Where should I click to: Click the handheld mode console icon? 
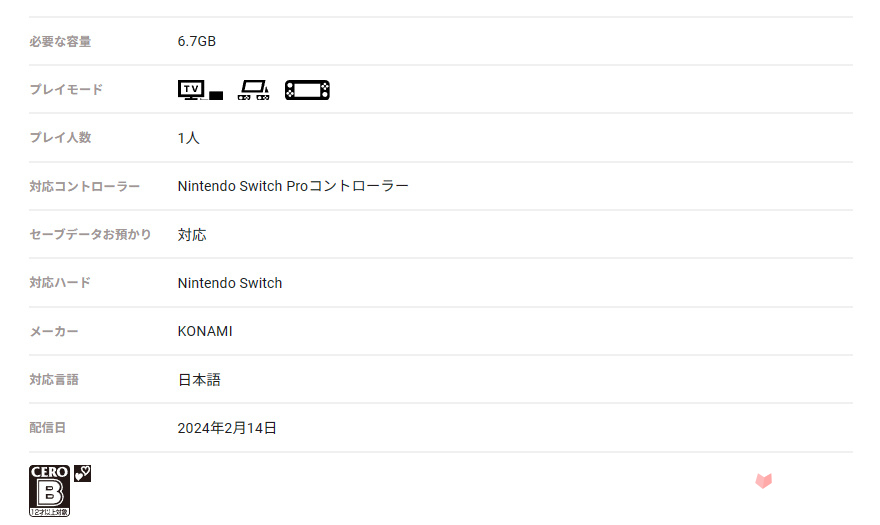pos(307,90)
